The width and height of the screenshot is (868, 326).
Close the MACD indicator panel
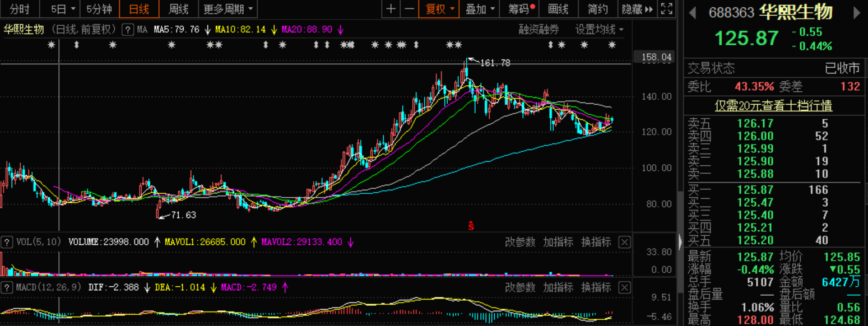(624, 287)
